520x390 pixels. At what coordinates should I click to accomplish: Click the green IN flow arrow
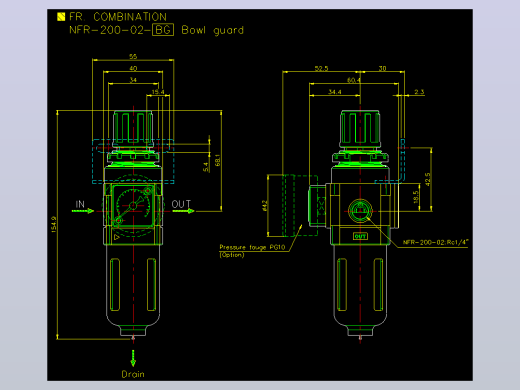pos(83,211)
